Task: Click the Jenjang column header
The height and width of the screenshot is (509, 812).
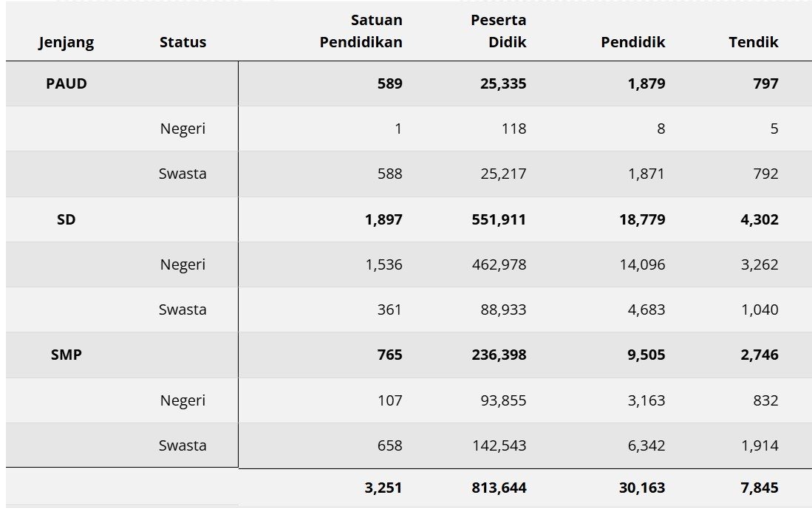Action: (66, 43)
